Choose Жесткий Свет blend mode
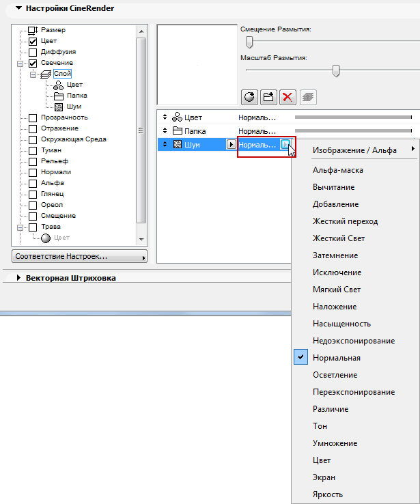This screenshot has height=504, width=420. 339,238
